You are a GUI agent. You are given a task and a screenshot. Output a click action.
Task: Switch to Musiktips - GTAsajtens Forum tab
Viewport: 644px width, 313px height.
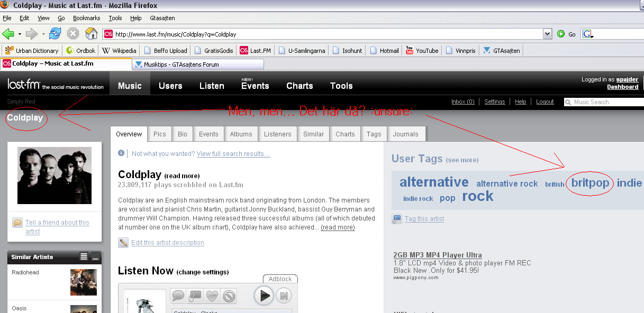coord(198,65)
